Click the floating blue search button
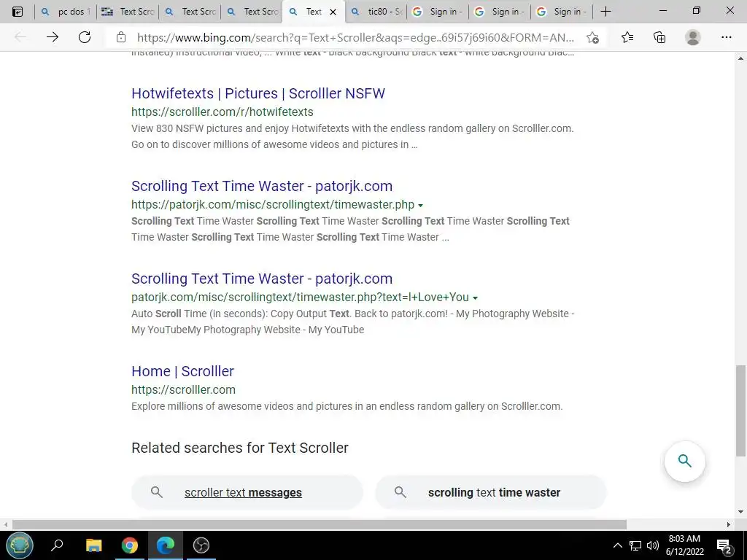The image size is (747, 560). coord(684,461)
